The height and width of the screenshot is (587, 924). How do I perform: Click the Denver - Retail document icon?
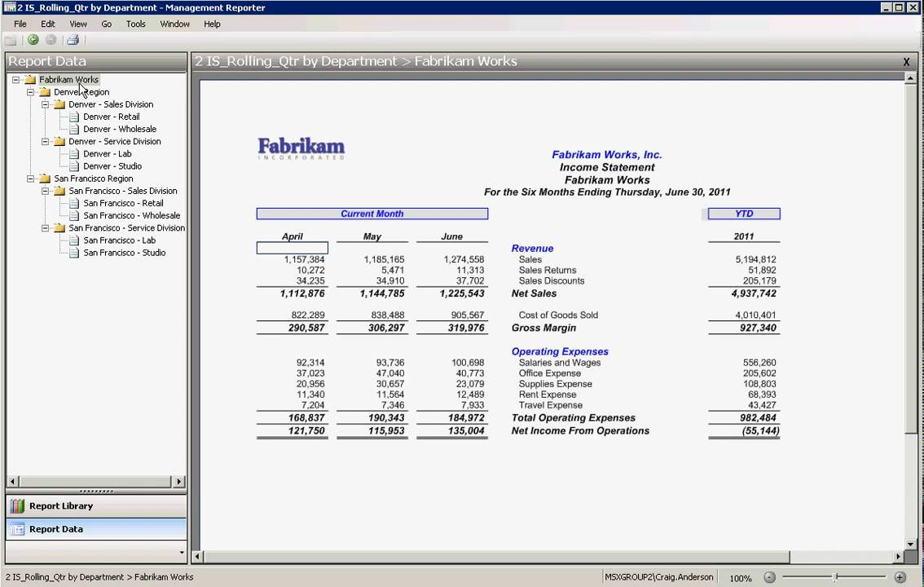(74, 117)
